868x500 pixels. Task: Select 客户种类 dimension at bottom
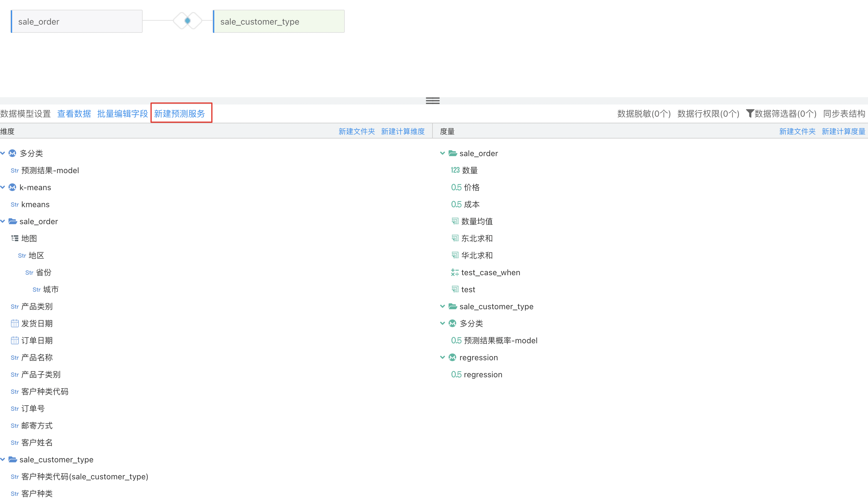click(37, 494)
